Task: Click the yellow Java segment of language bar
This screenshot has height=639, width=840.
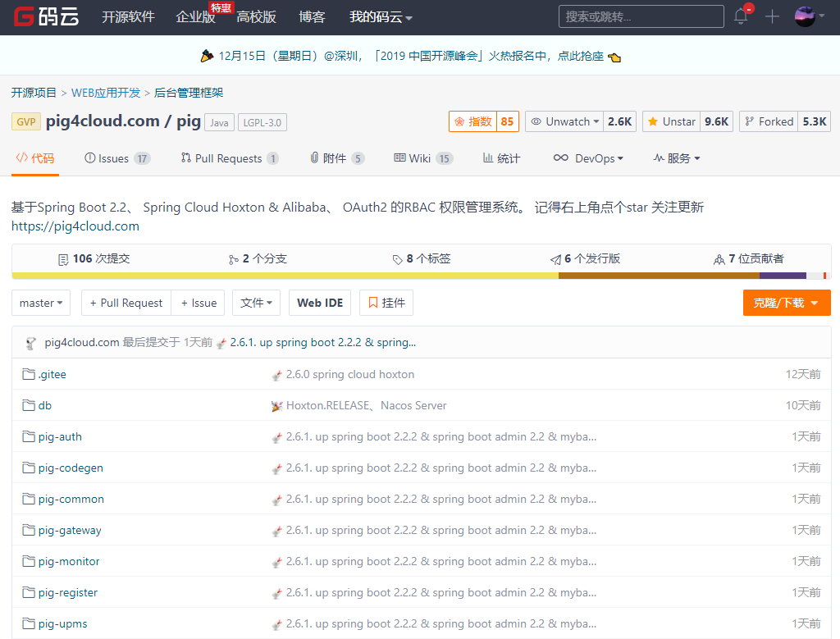Action: pyautogui.click(x=285, y=276)
